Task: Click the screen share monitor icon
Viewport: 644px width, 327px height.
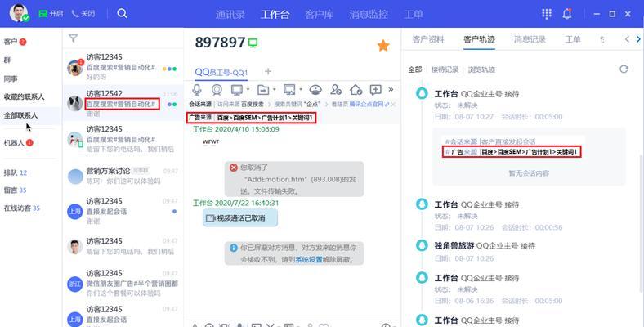Action: click(x=237, y=90)
